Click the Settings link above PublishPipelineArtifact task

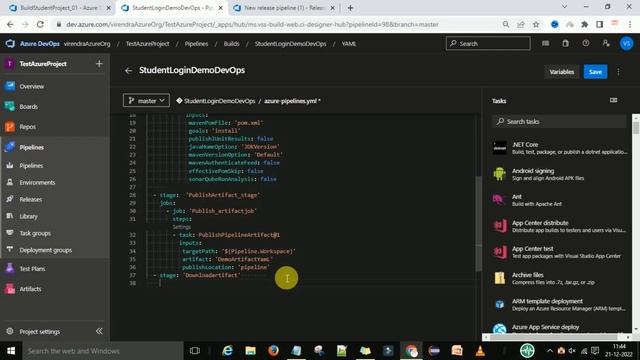tap(182, 227)
